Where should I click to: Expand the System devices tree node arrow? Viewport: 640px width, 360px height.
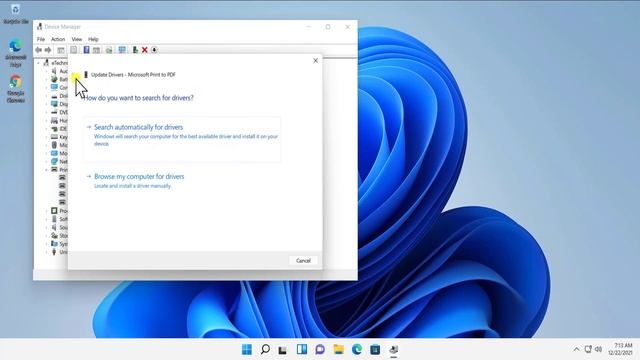47,244
